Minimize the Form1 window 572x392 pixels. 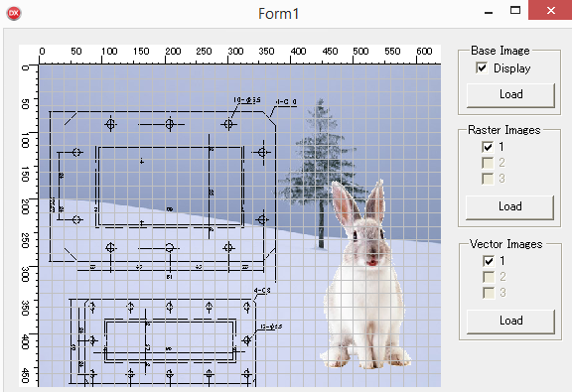[489, 12]
